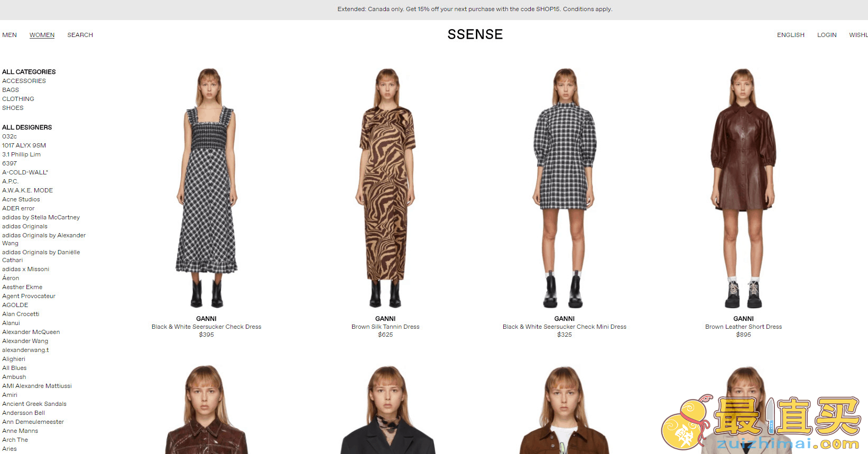Image resolution: width=868 pixels, height=454 pixels.
Task: Open the LOGIN page
Action: tap(827, 35)
